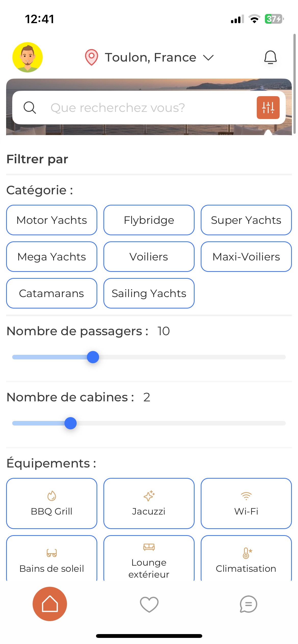Enable the Wi-Fi equipment filter
Screen dimensions: 298x644
click(246, 503)
